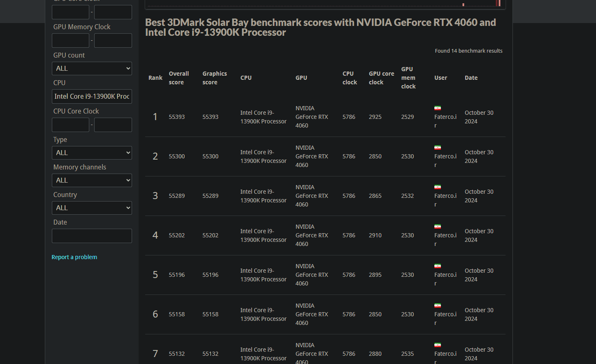Open the Memory channels dropdown
The width and height of the screenshot is (596, 364).
(x=92, y=180)
